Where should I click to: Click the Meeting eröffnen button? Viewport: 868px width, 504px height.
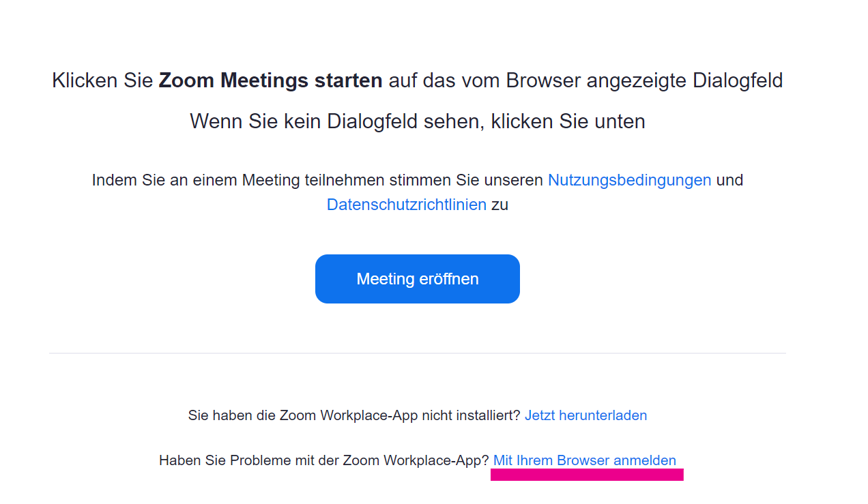(417, 279)
